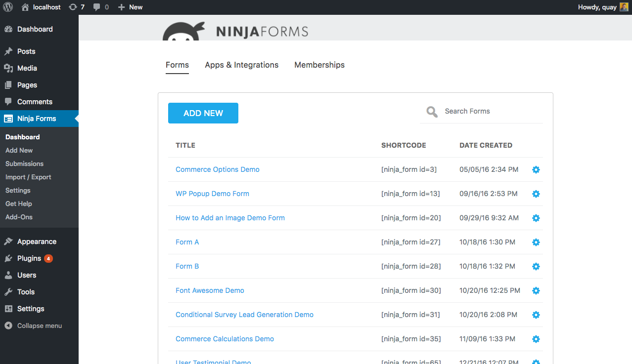
Task: Click the search magnifying glass above Search Forms
Action: click(x=431, y=112)
